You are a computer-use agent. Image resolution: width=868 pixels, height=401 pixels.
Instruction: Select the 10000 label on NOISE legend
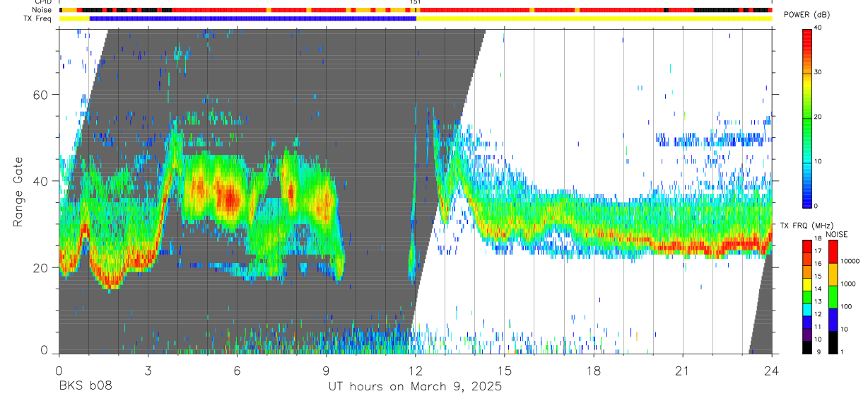pos(850,262)
